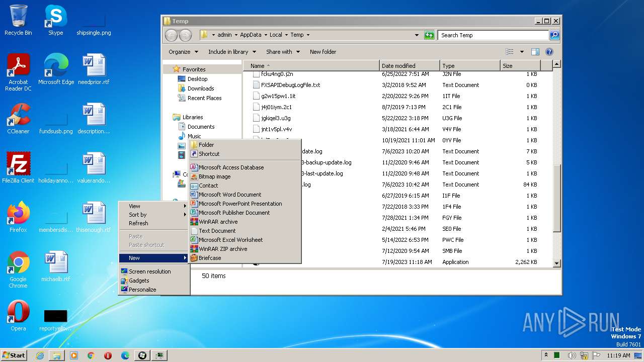
Task: Click the Action Center flag icon
Action: click(x=597, y=355)
